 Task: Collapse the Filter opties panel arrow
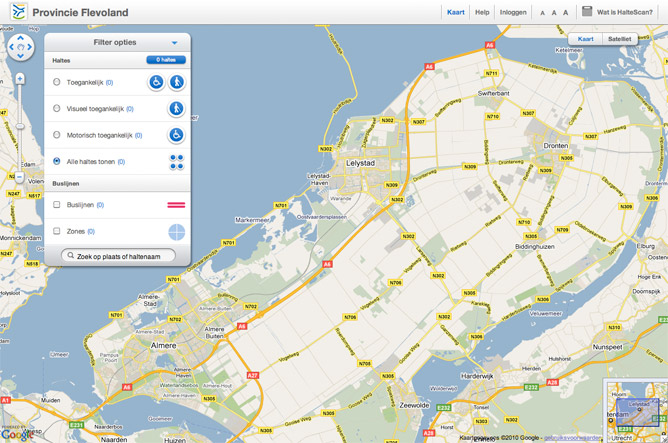[x=174, y=43]
